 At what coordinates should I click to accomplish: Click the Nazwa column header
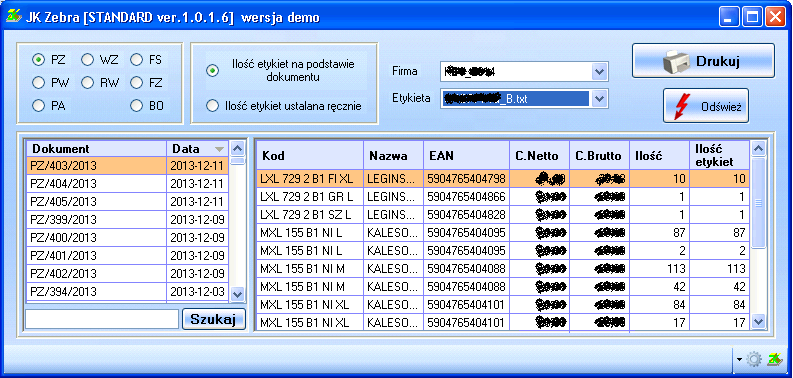(393, 155)
